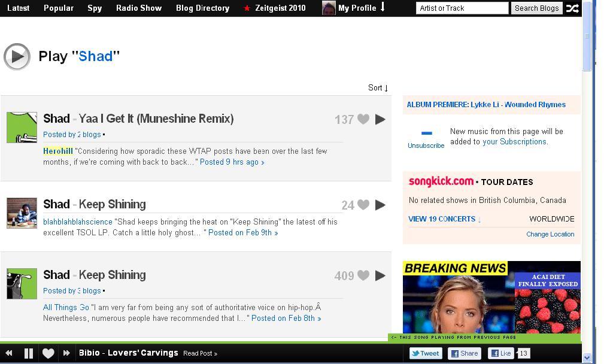Open the Sort dropdown
Image resolution: width=613 pixels, height=364 pixels.
click(378, 87)
